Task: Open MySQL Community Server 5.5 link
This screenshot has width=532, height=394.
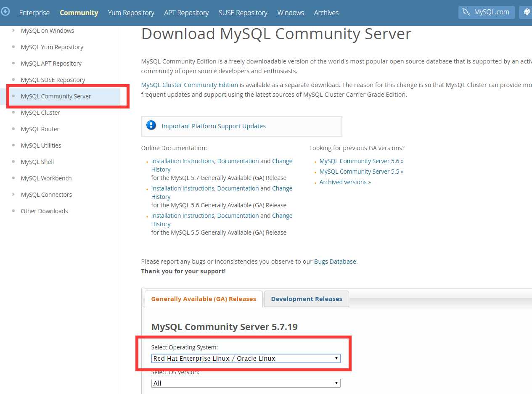Action: coord(361,172)
